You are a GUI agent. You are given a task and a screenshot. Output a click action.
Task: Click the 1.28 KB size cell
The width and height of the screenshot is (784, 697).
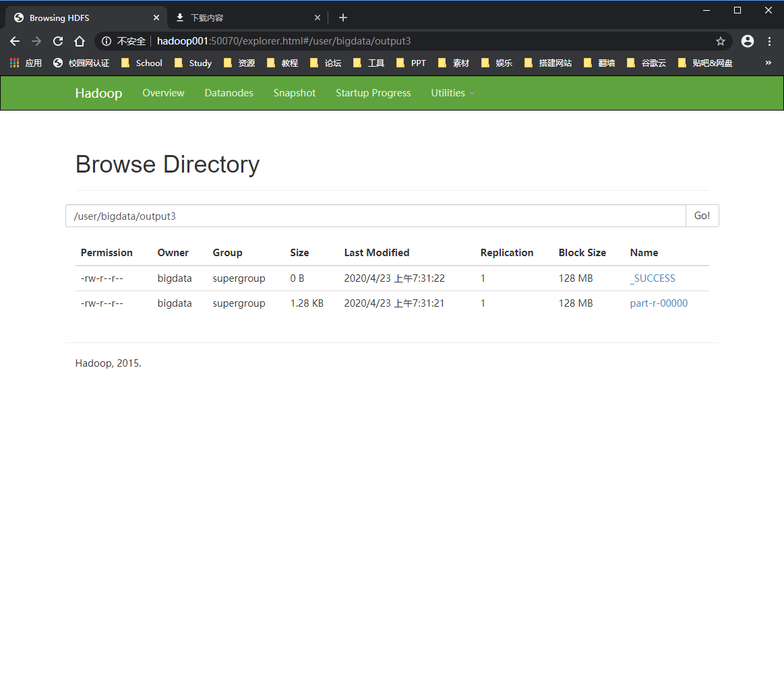[307, 303]
